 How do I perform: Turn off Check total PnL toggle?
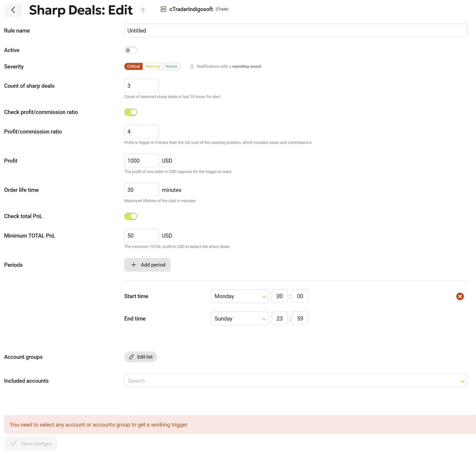point(131,216)
